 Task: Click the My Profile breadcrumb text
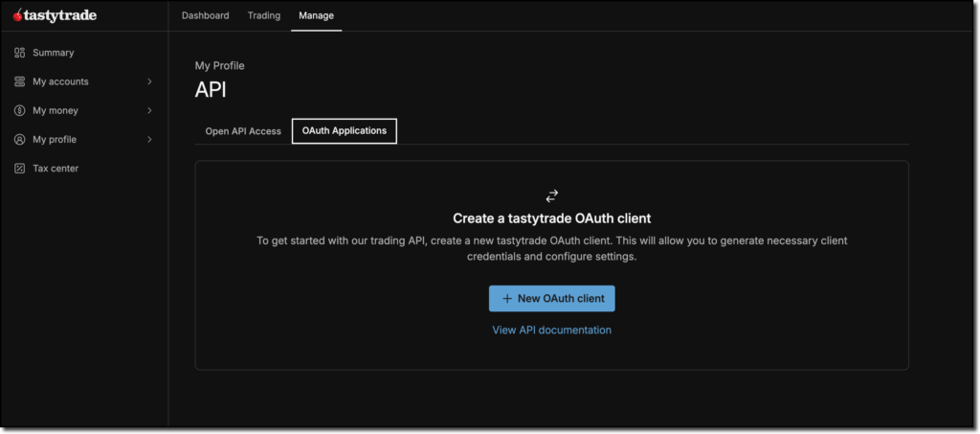tap(219, 66)
